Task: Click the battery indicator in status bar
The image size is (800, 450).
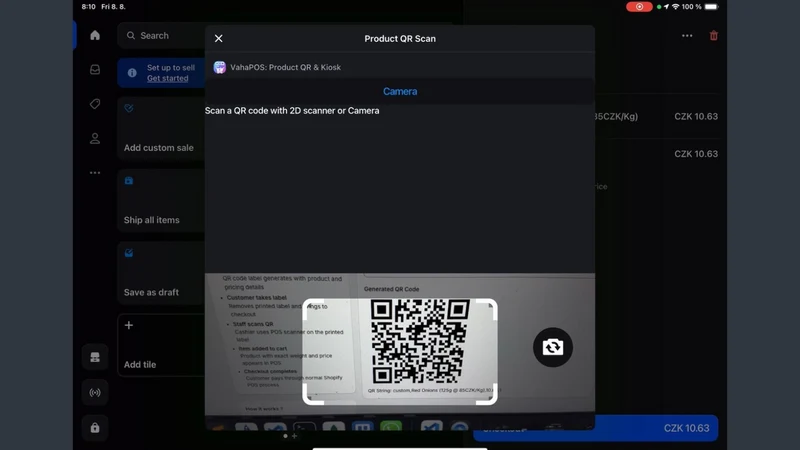Action: (x=711, y=7)
